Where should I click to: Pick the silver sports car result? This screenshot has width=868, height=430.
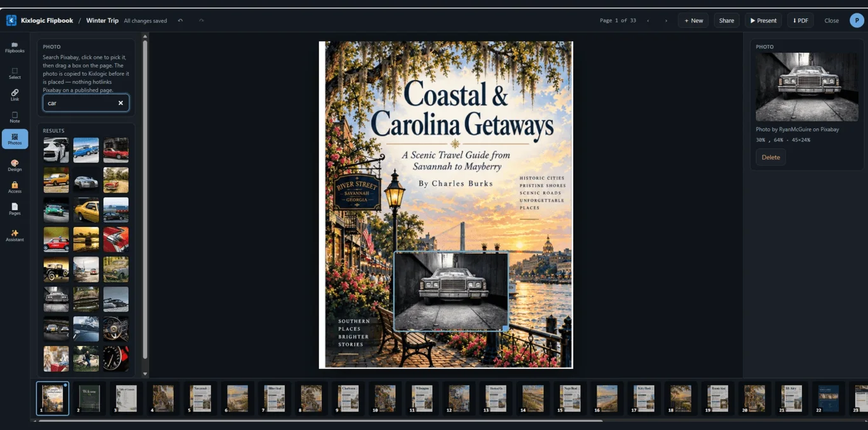click(86, 180)
